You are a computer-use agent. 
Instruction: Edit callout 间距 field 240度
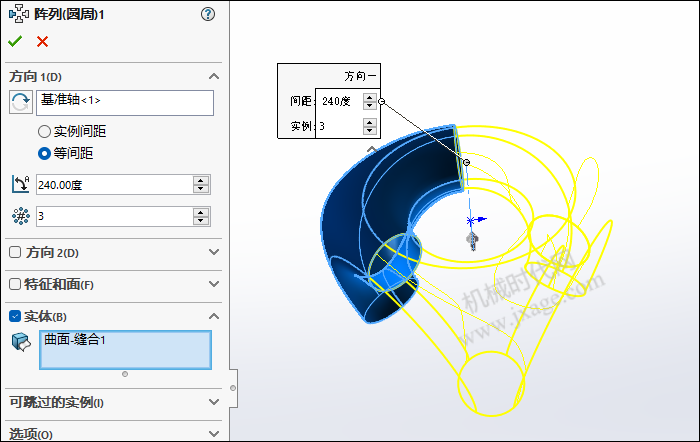339,101
